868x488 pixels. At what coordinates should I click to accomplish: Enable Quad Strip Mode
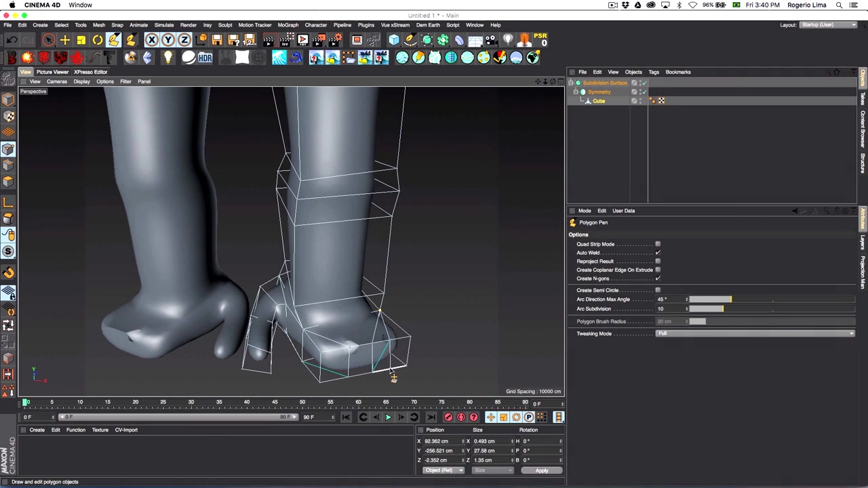658,244
